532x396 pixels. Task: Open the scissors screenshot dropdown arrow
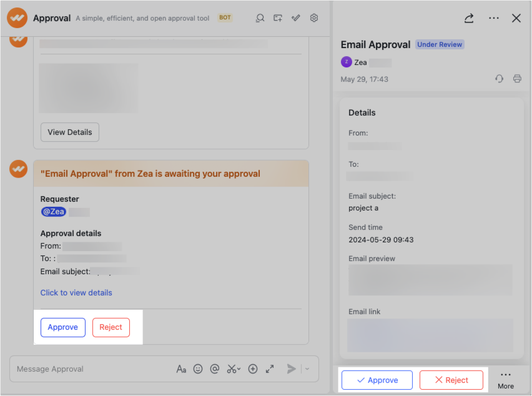[238, 370]
